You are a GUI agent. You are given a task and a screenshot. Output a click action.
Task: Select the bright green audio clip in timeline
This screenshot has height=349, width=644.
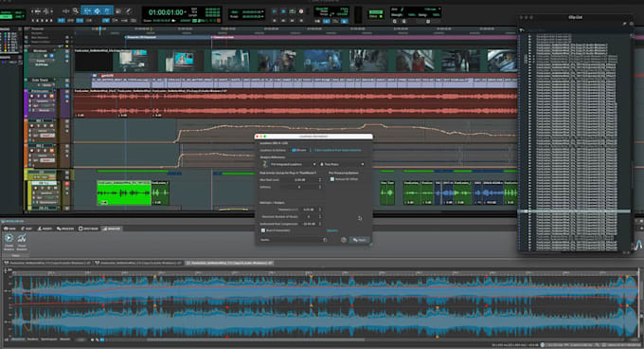click(x=124, y=193)
